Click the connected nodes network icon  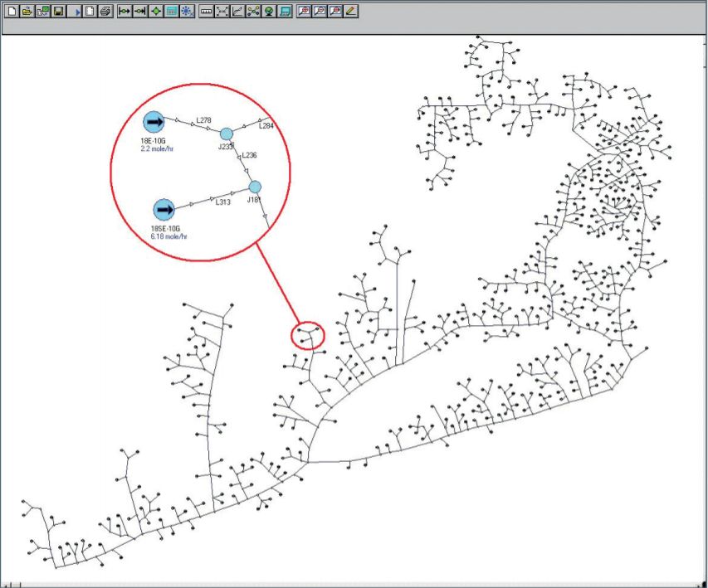pyautogui.click(x=253, y=12)
